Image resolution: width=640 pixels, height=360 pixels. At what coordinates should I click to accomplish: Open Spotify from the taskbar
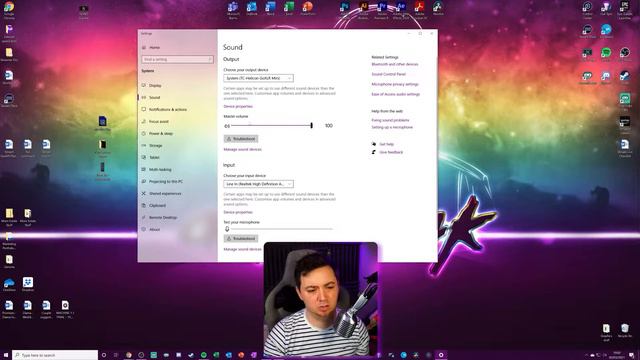203,355
